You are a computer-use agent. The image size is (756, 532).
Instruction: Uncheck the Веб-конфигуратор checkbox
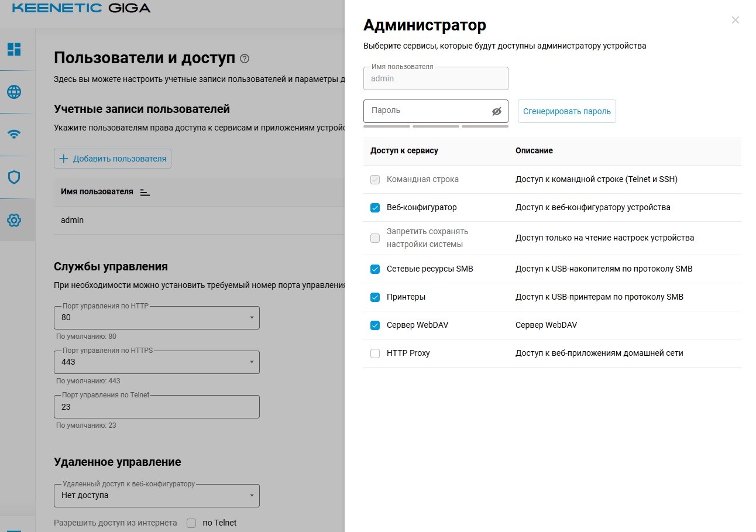click(x=375, y=208)
